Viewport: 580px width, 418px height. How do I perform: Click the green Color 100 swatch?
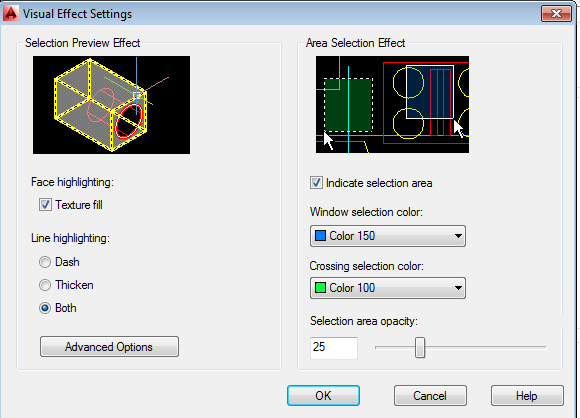(x=320, y=287)
